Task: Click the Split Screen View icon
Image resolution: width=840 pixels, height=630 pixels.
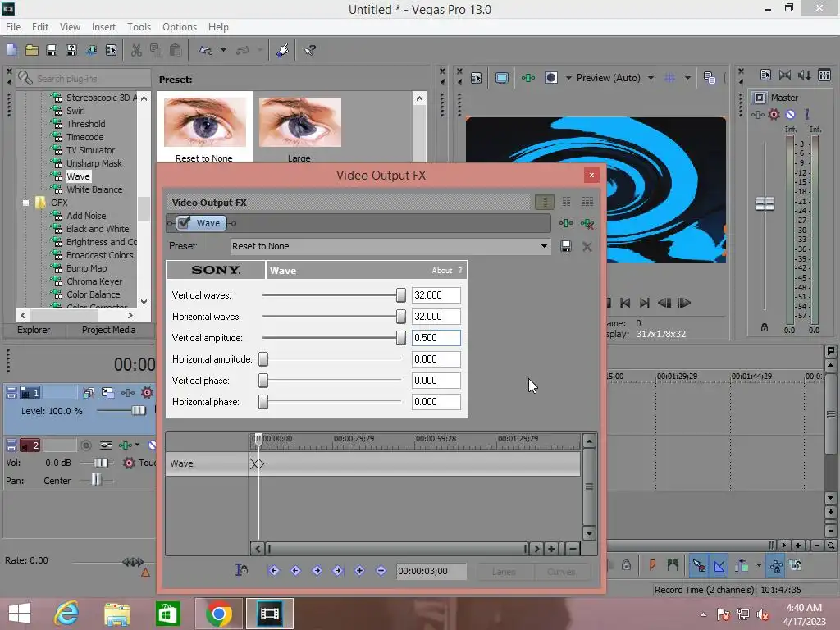Action: coord(550,78)
